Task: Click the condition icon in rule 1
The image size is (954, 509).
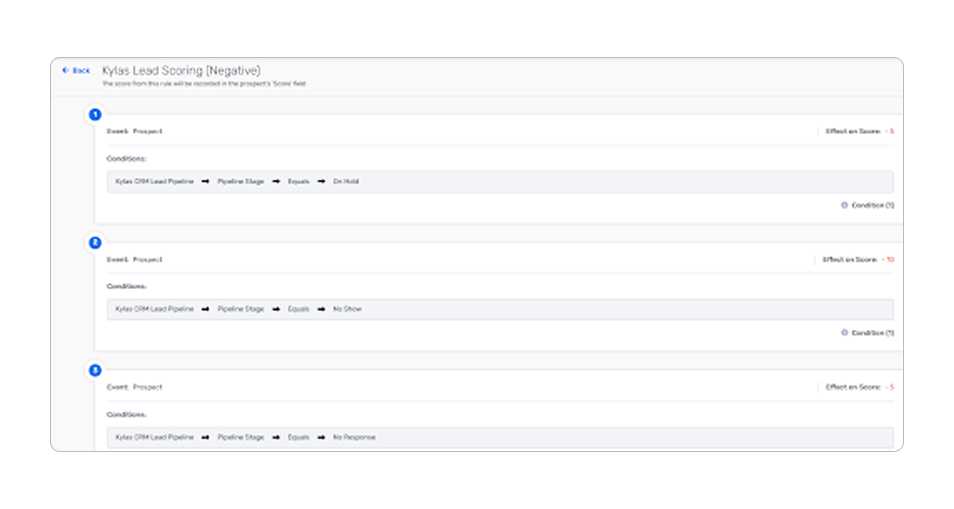Action: coord(844,205)
